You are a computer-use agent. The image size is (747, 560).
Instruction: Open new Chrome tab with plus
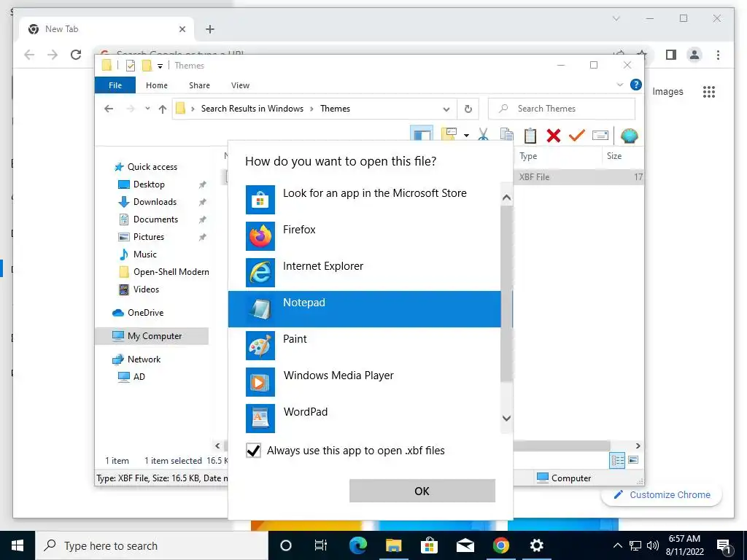click(x=209, y=29)
